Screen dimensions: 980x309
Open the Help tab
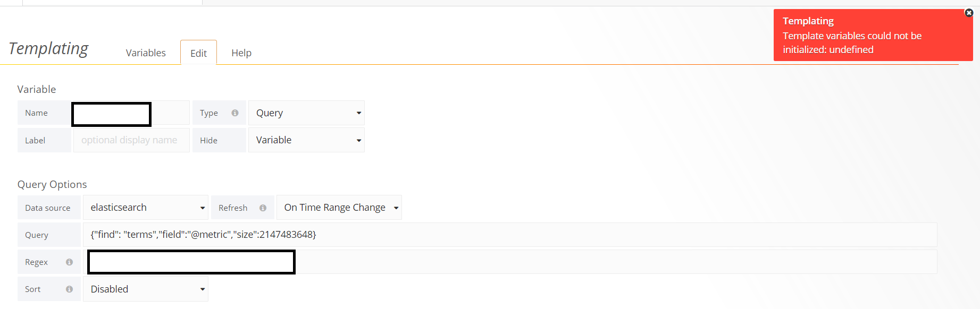coord(241,53)
